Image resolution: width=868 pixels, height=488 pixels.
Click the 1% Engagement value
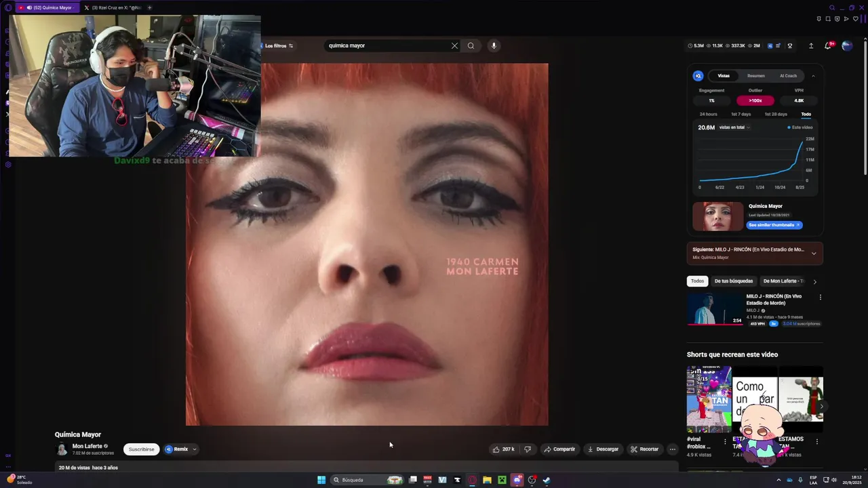tap(711, 100)
